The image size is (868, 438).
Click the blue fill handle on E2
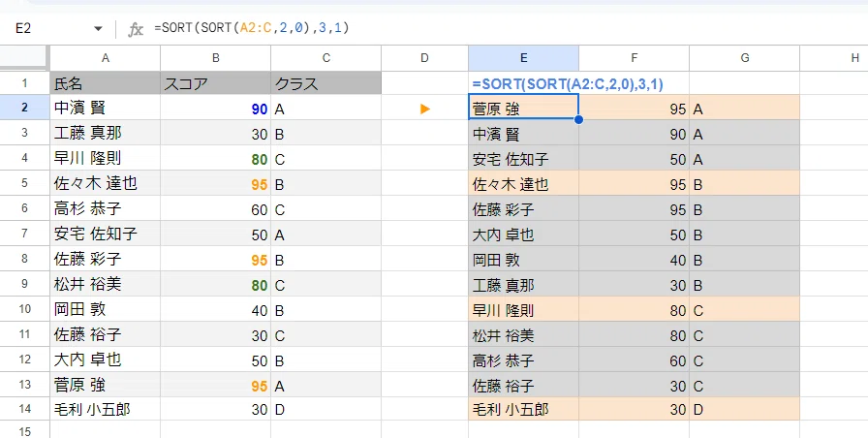point(578,119)
